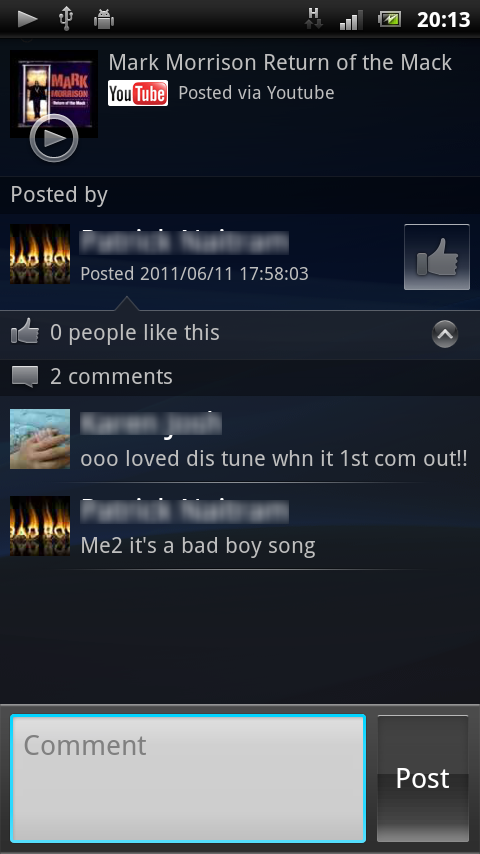Click the YouTube logo icon
The image size is (480, 854).
tap(138, 93)
